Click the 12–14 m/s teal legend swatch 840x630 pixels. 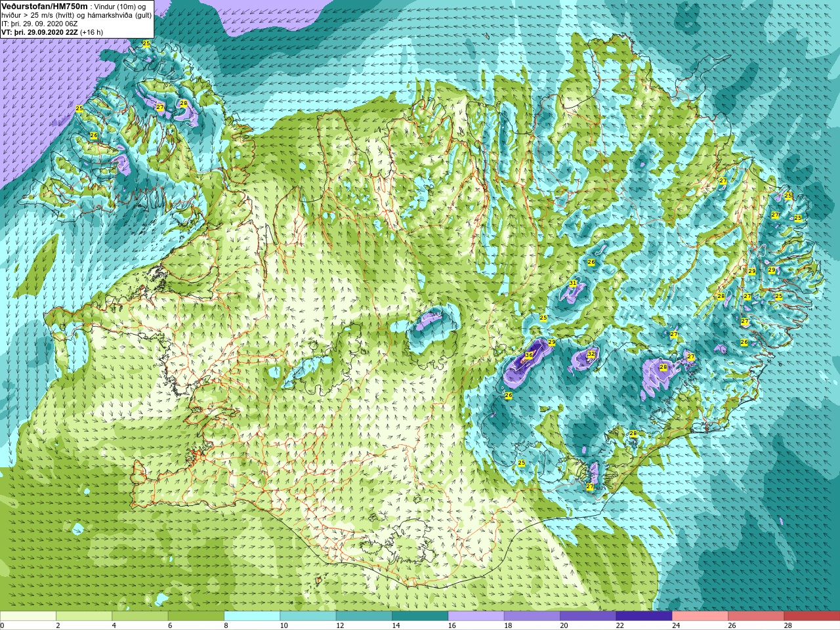click(364, 616)
